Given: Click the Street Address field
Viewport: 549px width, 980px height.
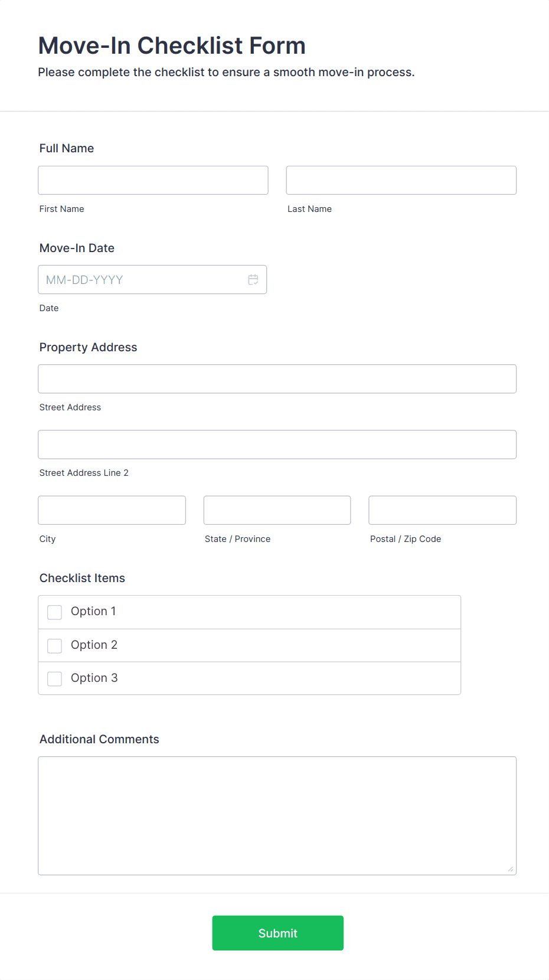Looking at the screenshot, I should (277, 378).
